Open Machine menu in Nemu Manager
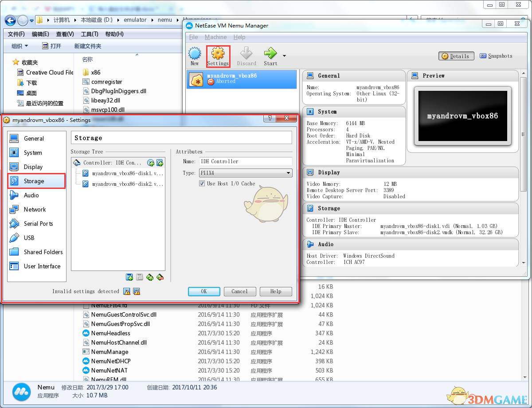 [215, 37]
